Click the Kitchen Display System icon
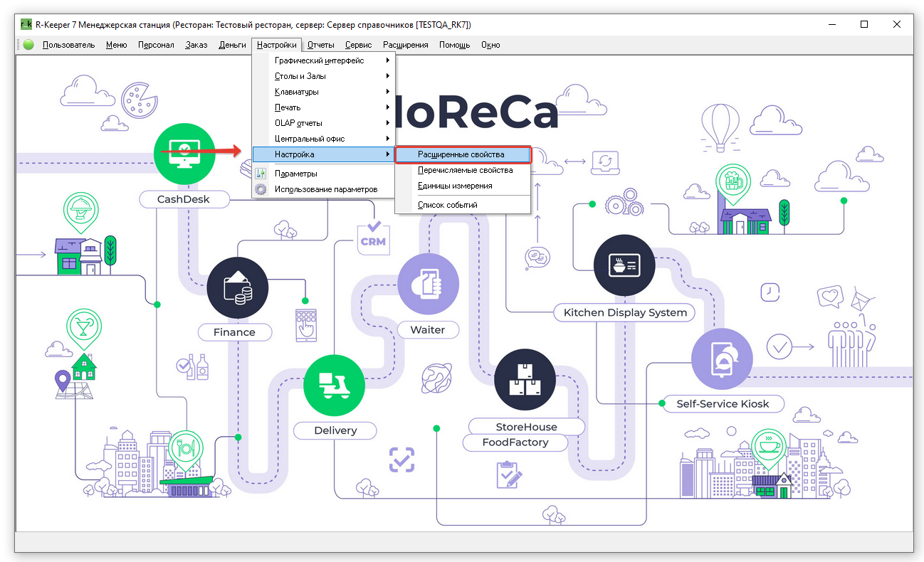The height and width of the screenshot is (562, 924). pyautogui.click(x=624, y=265)
